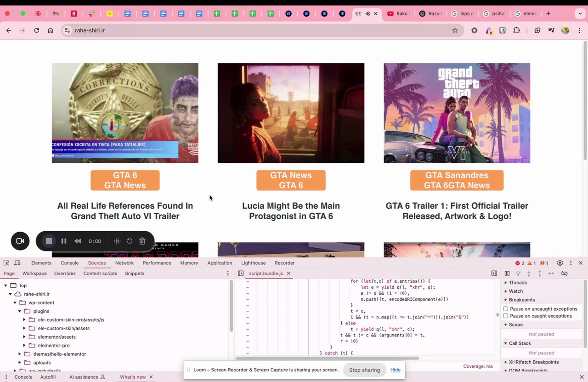Open DevTools customize three-dot menu
The height and width of the screenshot is (382, 588).
571,263
